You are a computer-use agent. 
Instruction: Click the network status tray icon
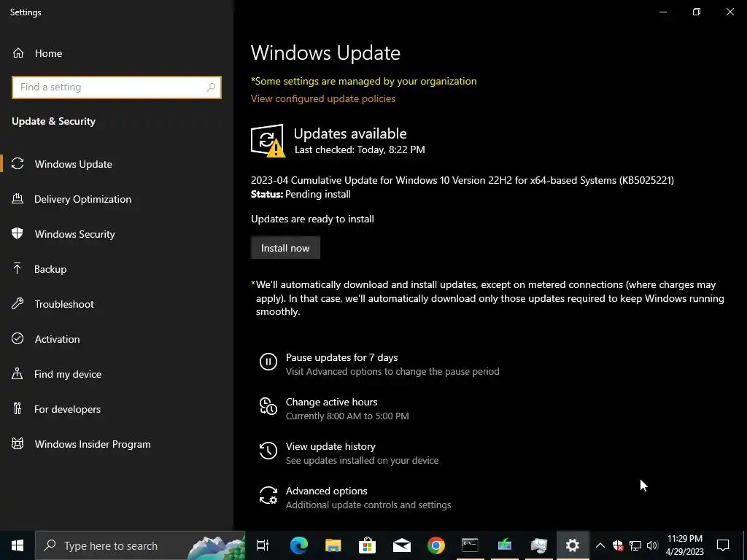tap(635, 545)
